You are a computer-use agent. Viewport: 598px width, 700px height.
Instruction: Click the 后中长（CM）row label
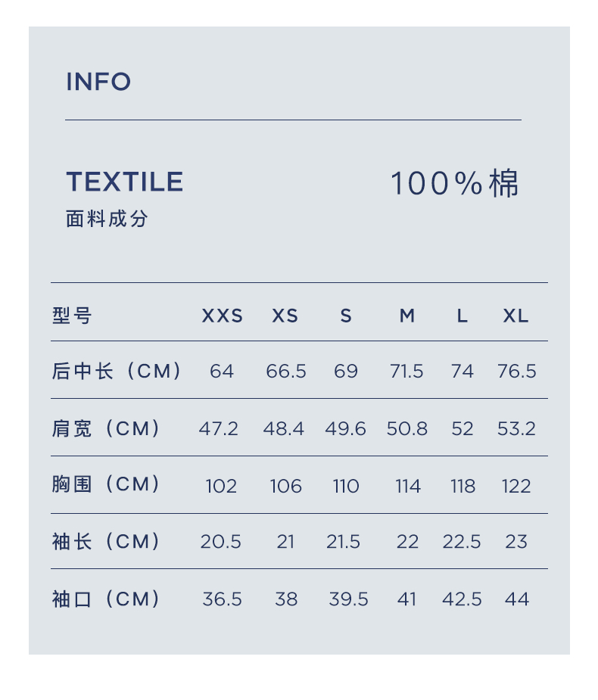(x=117, y=371)
